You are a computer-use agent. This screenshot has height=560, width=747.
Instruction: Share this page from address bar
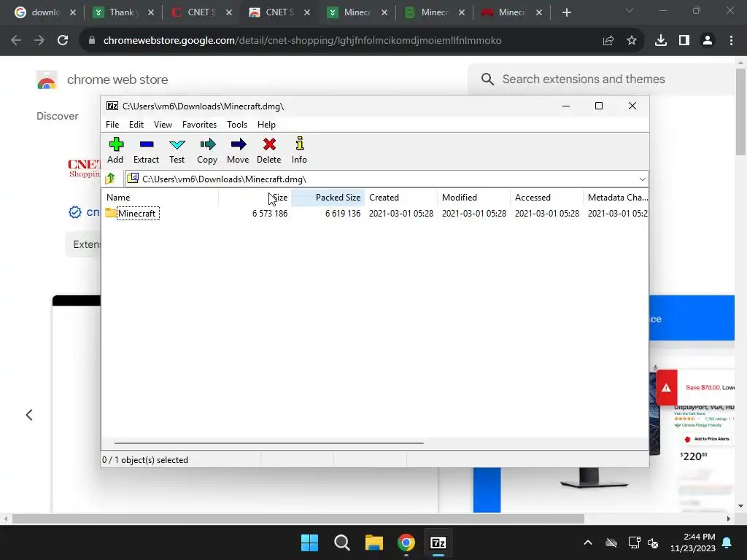[x=608, y=41]
